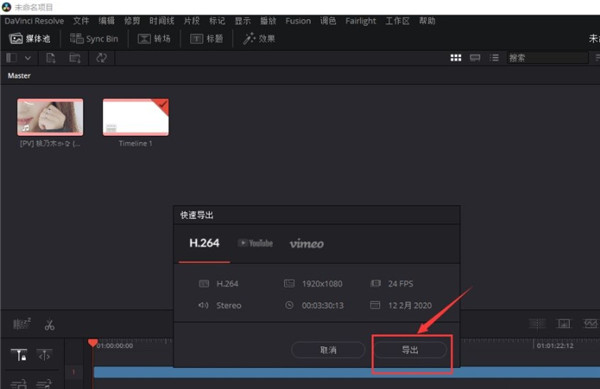Click the import media folder icon
Screen dimensions: 600x389
click(x=75, y=58)
